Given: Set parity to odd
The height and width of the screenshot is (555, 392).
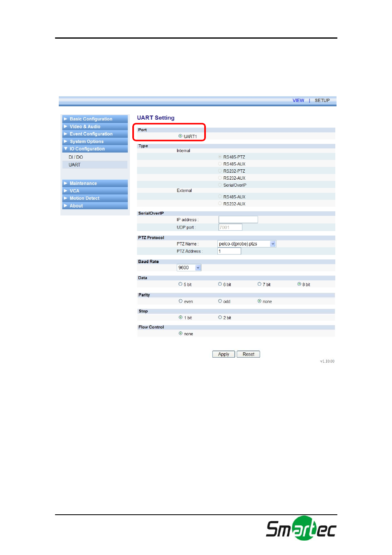Looking at the screenshot, I should pos(220,301).
